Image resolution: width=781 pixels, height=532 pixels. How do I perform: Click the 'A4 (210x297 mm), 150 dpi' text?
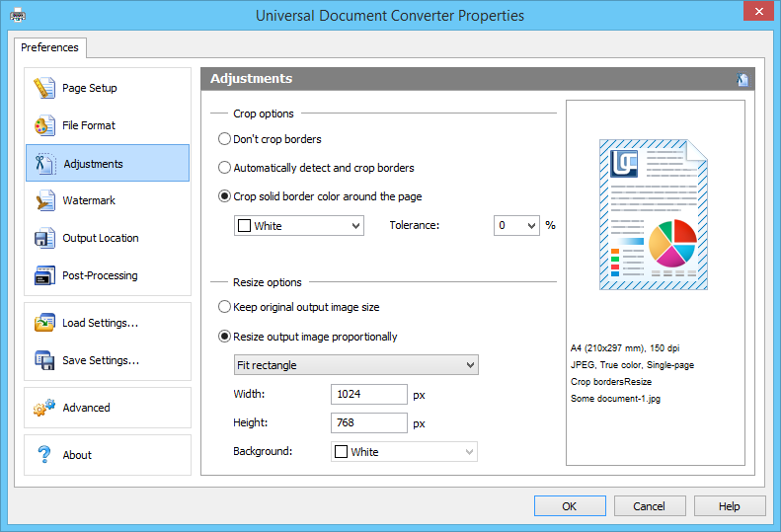pyautogui.click(x=625, y=348)
